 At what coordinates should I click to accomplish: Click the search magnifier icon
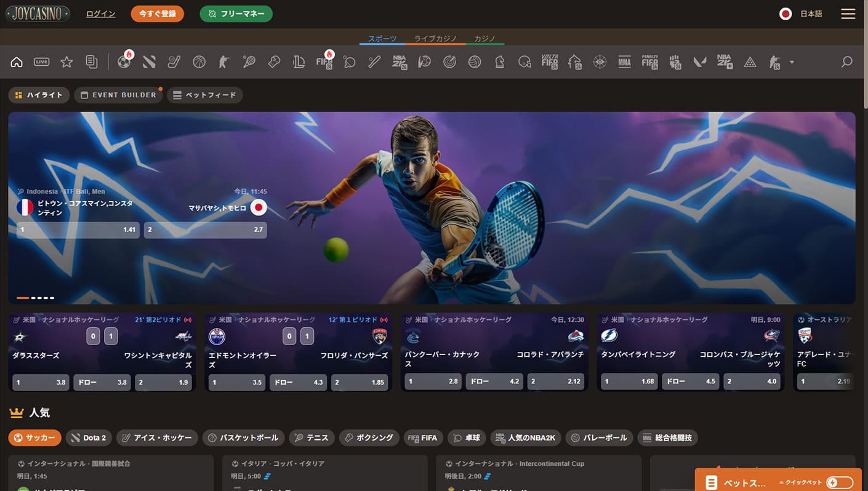pos(847,62)
